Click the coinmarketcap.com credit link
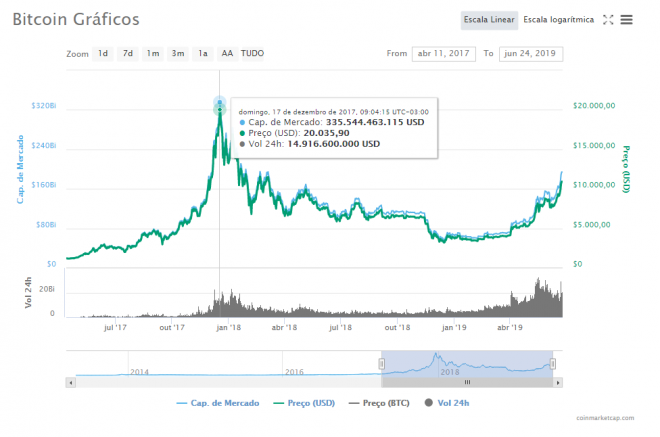Image resolution: width=660 pixels, height=437 pixels. point(605,418)
